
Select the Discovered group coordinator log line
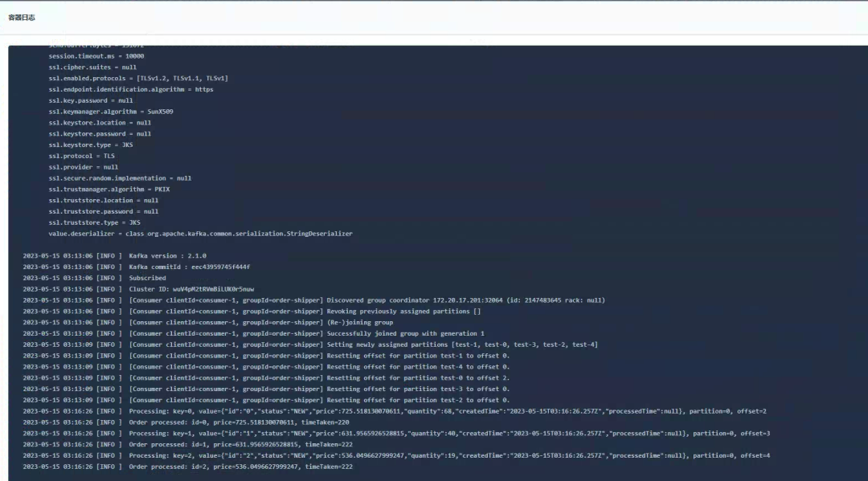pos(314,300)
